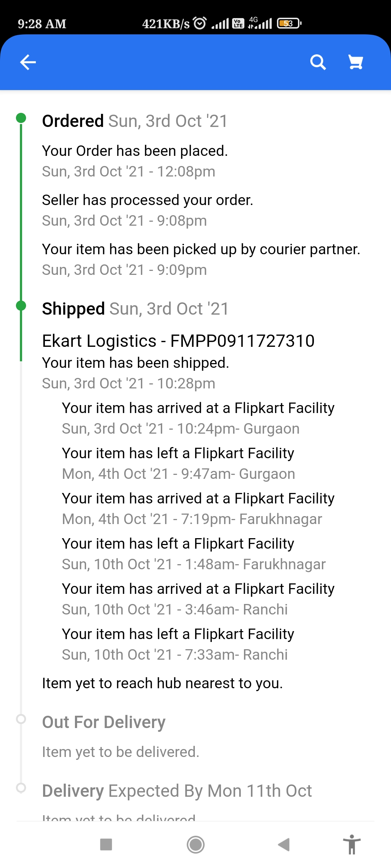The height and width of the screenshot is (868, 391).
Task: Tap the green Shipped status dot
Action: click(21, 306)
